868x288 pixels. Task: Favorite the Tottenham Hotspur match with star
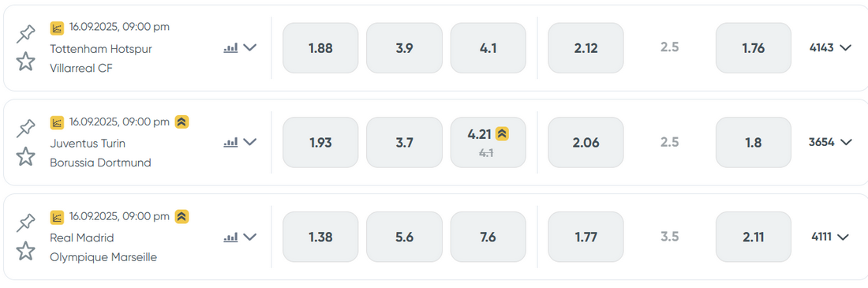tap(25, 61)
